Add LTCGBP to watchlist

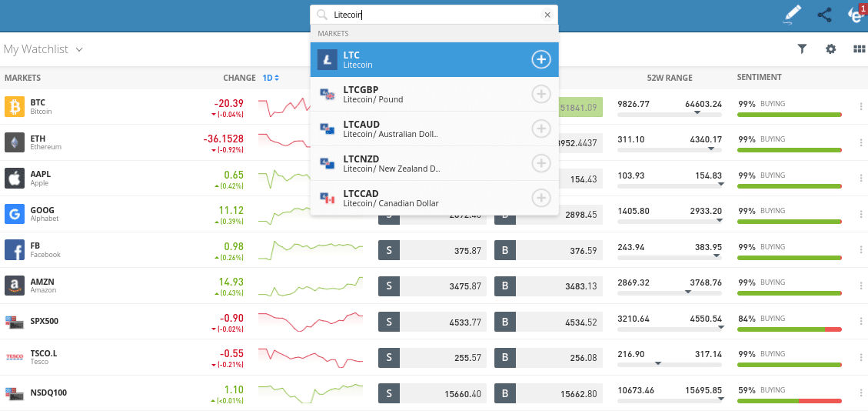click(x=540, y=94)
